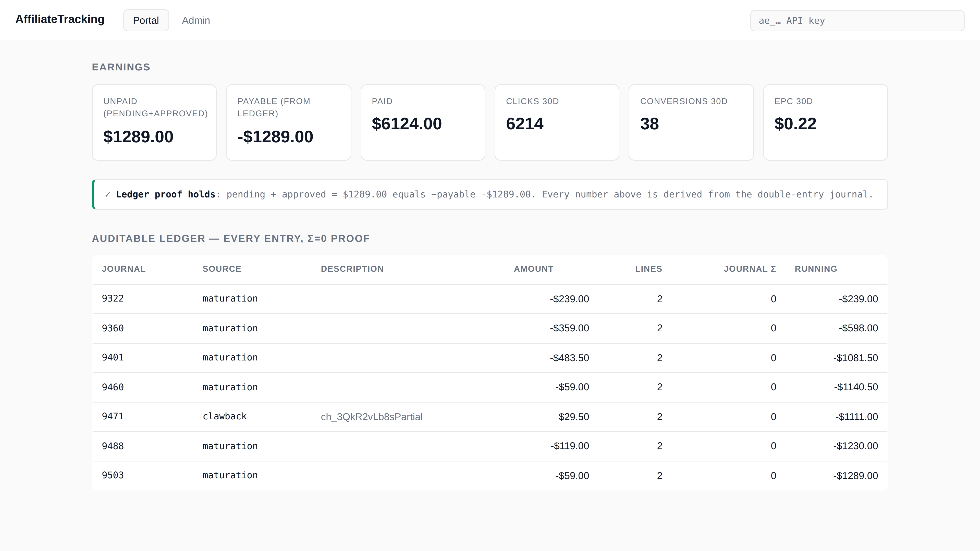Click the JOURNAL Σ column header

point(750,269)
